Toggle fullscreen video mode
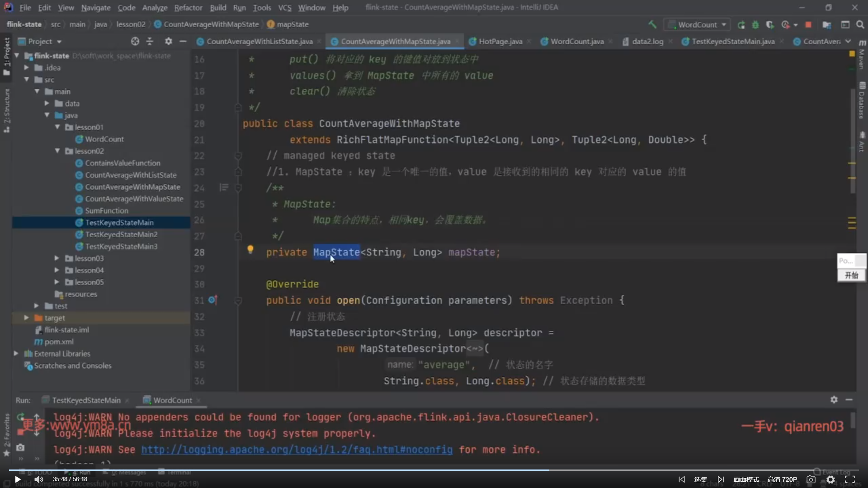The image size is (868, 488). click(x=849, y=479)
